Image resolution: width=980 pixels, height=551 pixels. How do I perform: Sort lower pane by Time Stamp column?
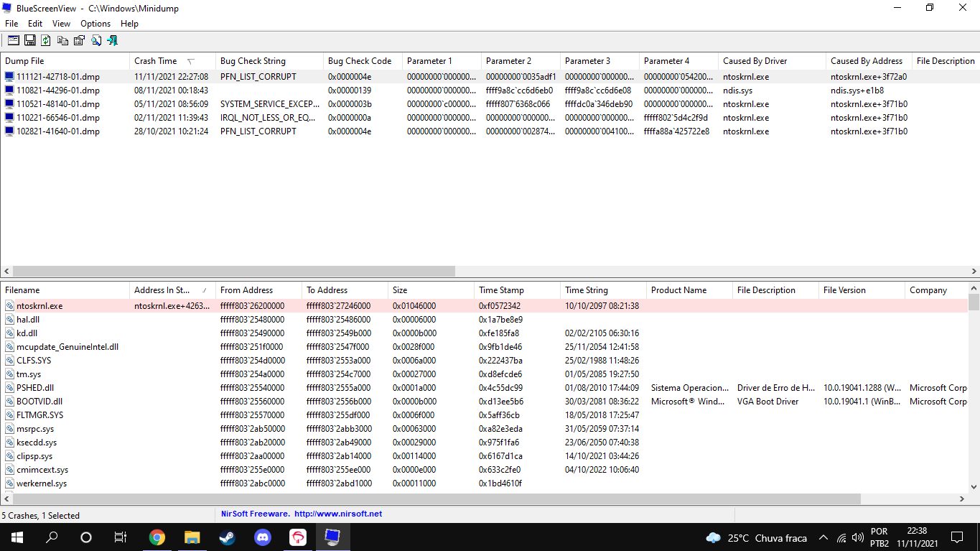coord(517,290)
